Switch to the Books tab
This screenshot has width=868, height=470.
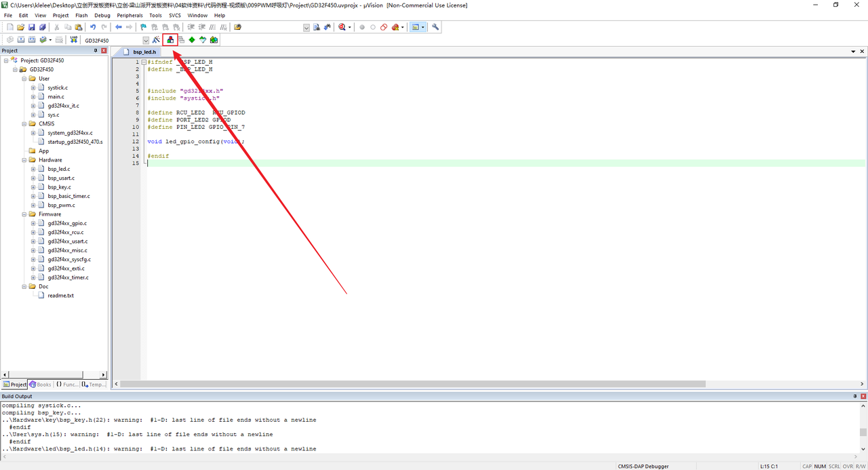click(x=41, y=385)
